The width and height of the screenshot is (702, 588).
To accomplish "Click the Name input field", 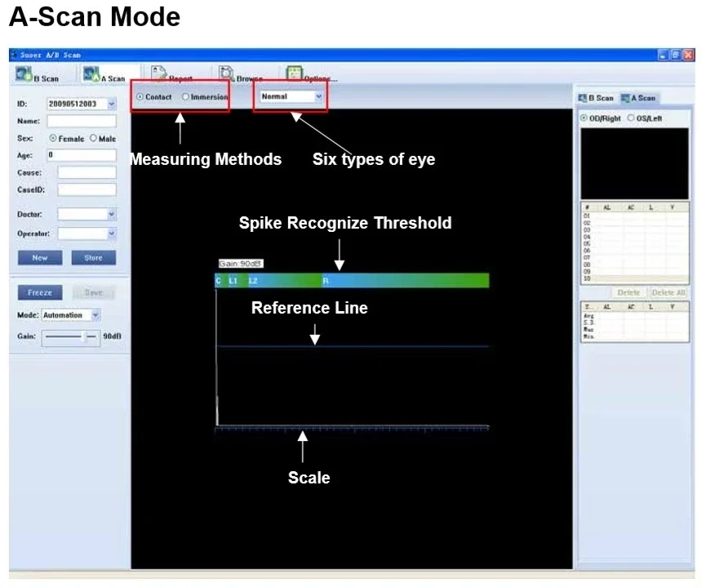I will (82, 121).
